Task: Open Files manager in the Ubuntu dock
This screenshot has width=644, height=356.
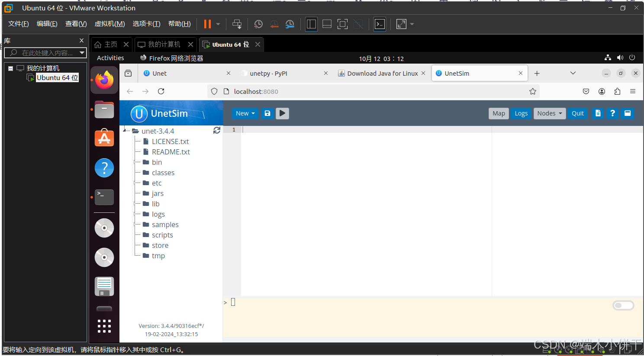Action: [x=104, y=109]
